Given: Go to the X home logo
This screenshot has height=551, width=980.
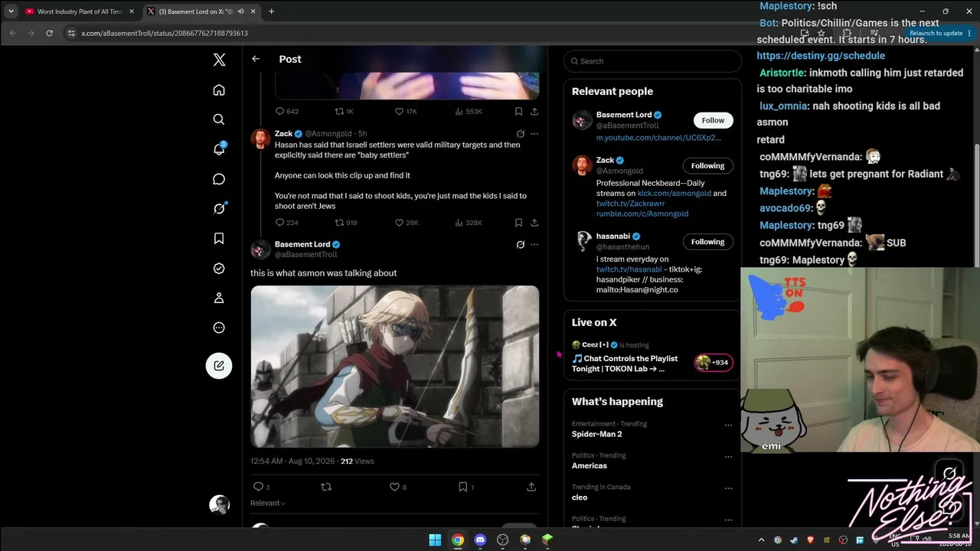Looking at the screenshot, I should [x=219, y=60].
